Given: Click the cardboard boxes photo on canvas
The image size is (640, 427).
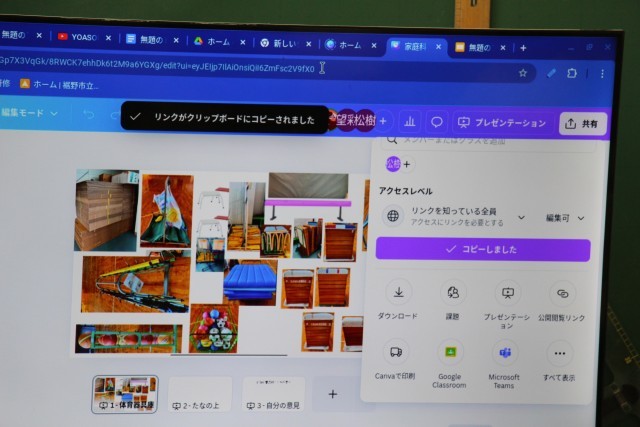Looking at the screenshot, I should point(106,210).
